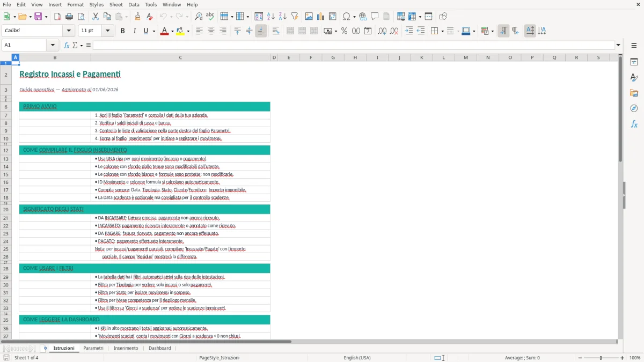The image size is (644, 362).
Task: Open Borders dropdown arrow
Action: (442, 31)
